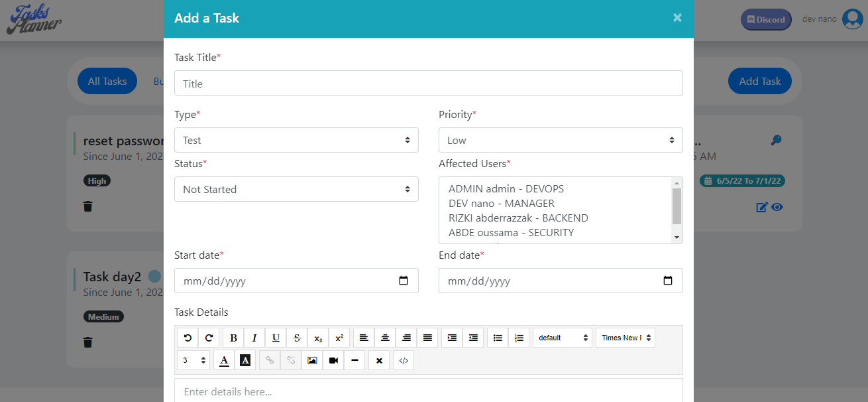Image resolution: width=868 pixels, height=402 pixels.
Task: Click the Task Title input field
Action: pos(428,83)
